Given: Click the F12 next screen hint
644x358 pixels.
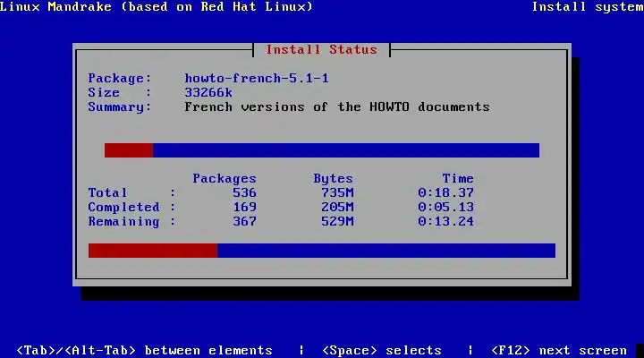Looking at the screenshot, I should coord(559,350).
